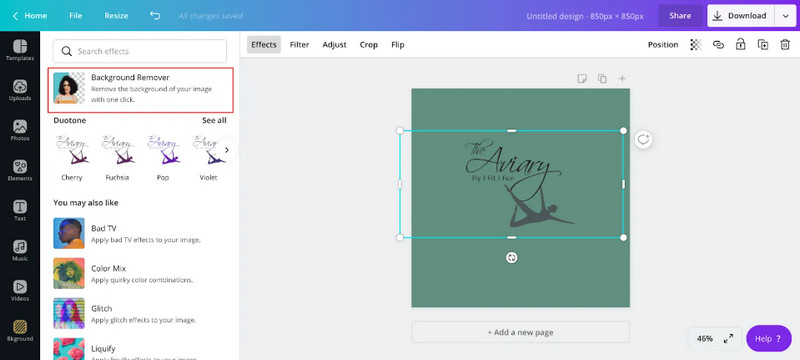Click the search magnifier icon
Image resolution: width=800 pixels, height=360 pixels.
click(66, 51)
